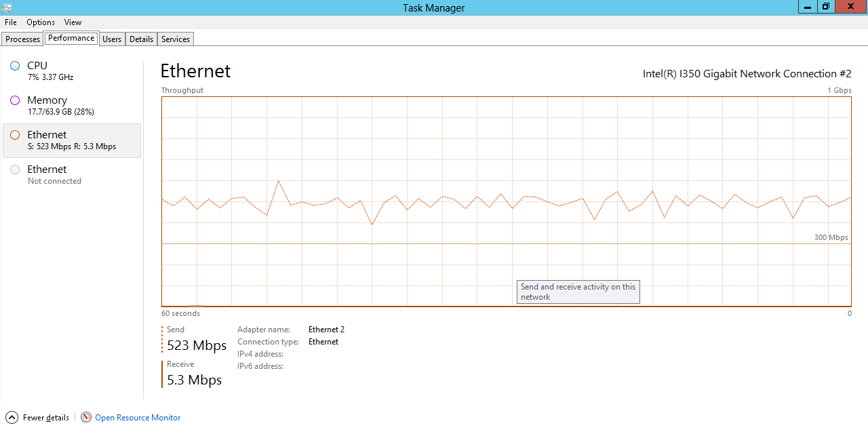Click the Adapter name label

coord(264,330)
